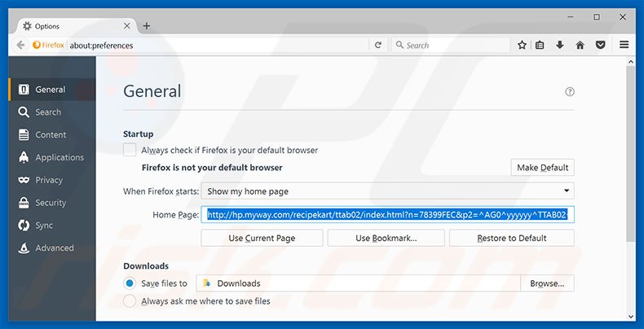
Task: Click the Security lock icon in sidebar
Action: (x=24, y=203)
